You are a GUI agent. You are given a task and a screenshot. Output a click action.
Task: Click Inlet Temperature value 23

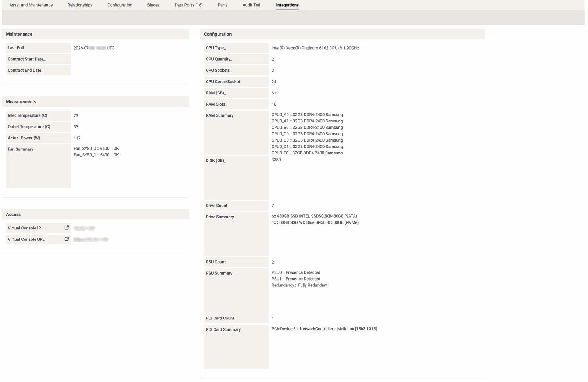(x=76, y=115)
